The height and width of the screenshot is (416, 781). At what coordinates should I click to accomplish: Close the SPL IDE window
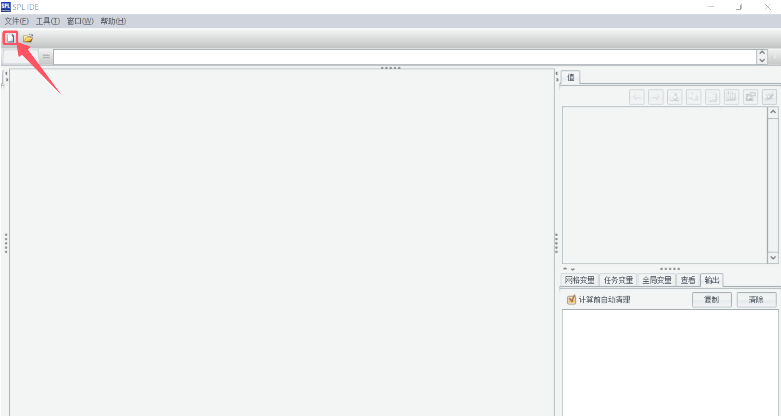pyautogui.click(x=768, y=6)
